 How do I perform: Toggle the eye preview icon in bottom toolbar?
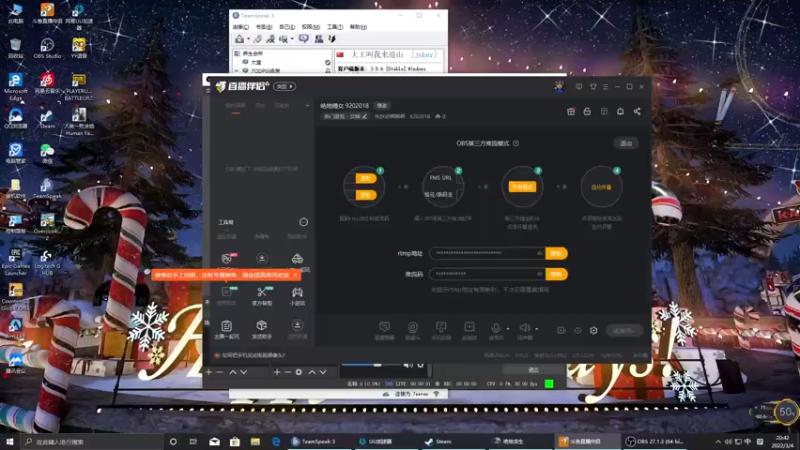[x=578, y=331]
